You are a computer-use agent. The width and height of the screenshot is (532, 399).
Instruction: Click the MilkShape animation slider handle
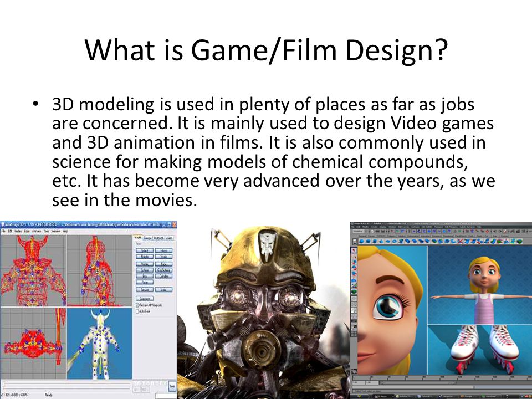click(x=3, y=383)
